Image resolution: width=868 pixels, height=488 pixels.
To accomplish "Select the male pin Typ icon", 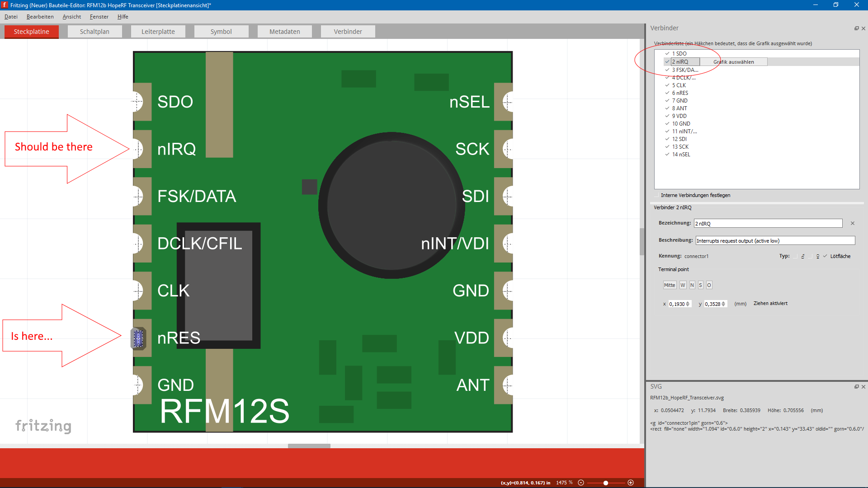I will (803, 256).
